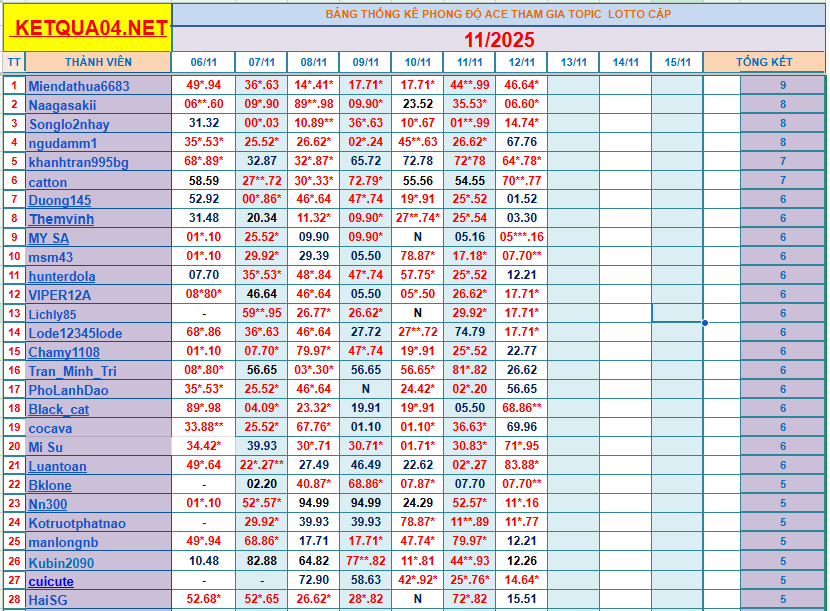Viewport: 830px width, 611px height.
Task: Select the HaiSG member name
Action: [48, 600]
